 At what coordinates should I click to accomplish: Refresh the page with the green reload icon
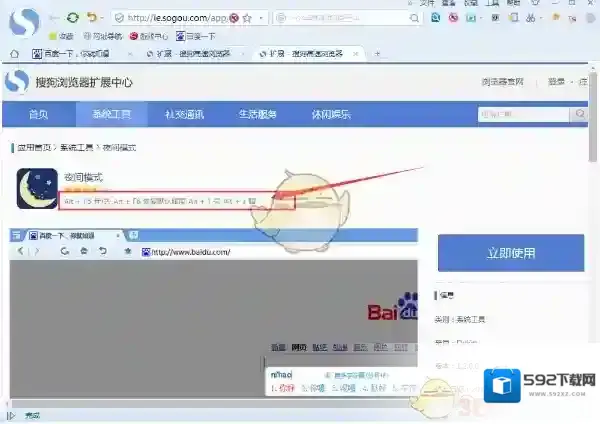click(x=72, y=18)
